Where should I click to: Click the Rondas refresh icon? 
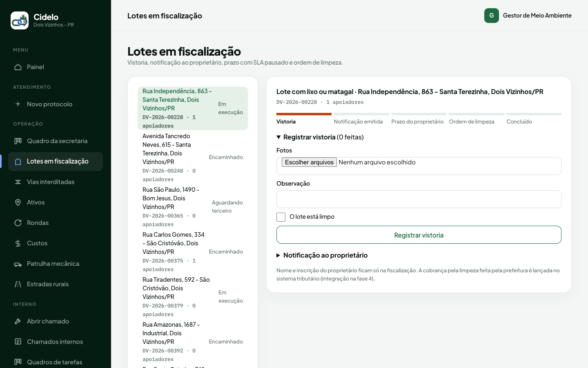tap(18, 223)
